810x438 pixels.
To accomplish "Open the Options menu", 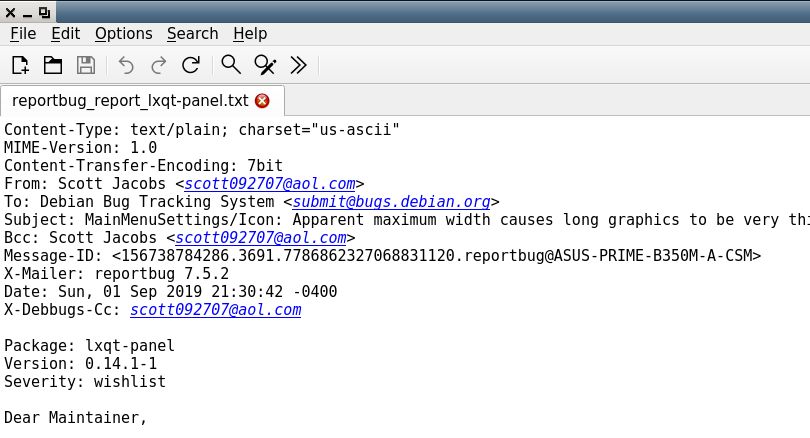I will point(123,34).
